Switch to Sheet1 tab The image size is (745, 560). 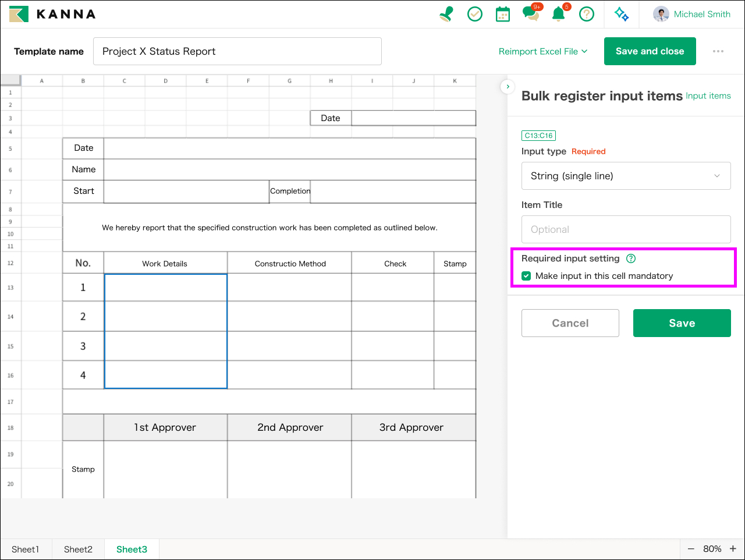(x=26, y=549)
